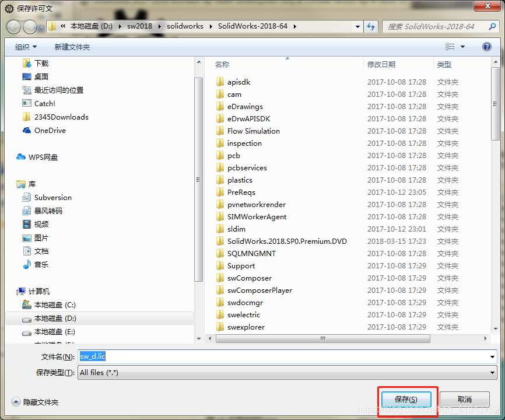Click the 新建文件夹 button

[x=72, y=47]
